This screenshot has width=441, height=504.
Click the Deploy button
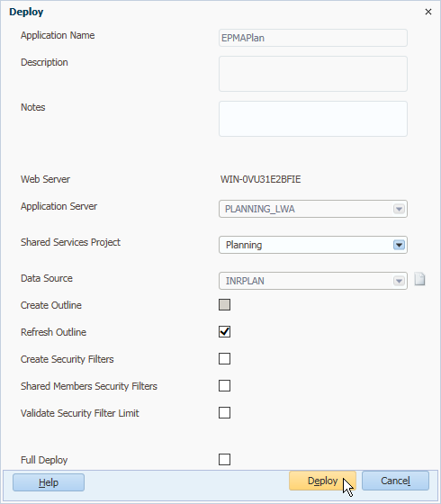pos(323,481)
